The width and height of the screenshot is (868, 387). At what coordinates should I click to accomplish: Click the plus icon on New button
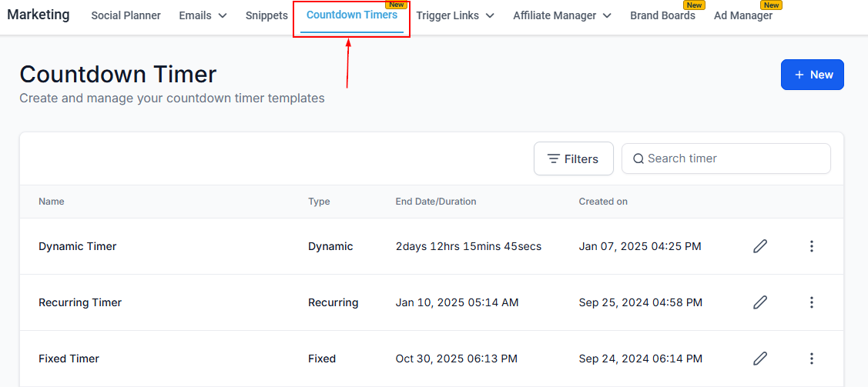click(799, 75)
